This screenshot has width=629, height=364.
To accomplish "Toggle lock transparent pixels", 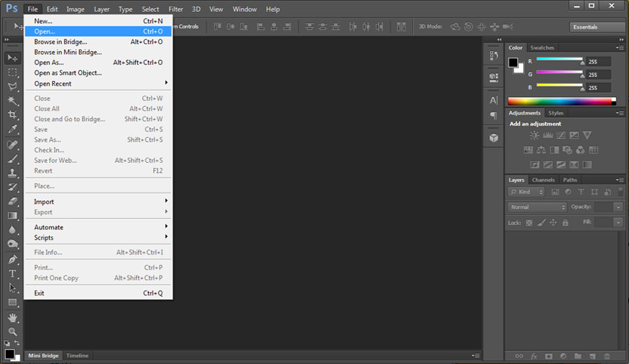I will click(x=529, y=223).
